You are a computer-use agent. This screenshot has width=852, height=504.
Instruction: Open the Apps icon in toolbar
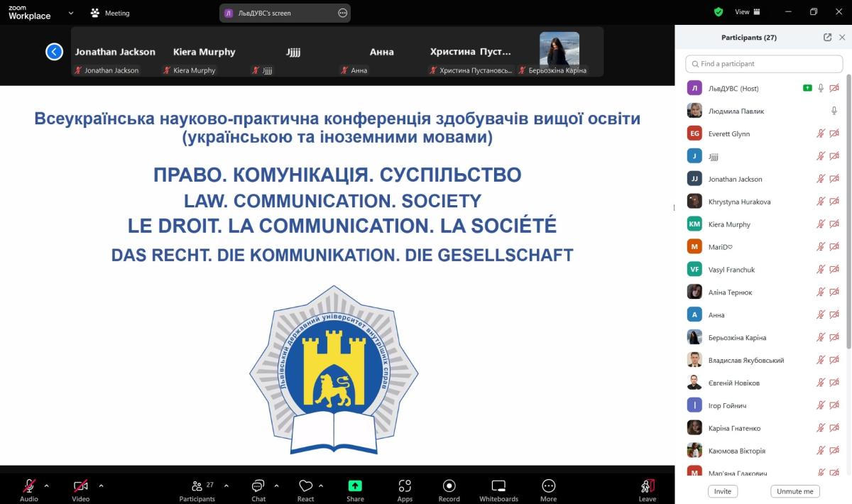pos(405,486)
